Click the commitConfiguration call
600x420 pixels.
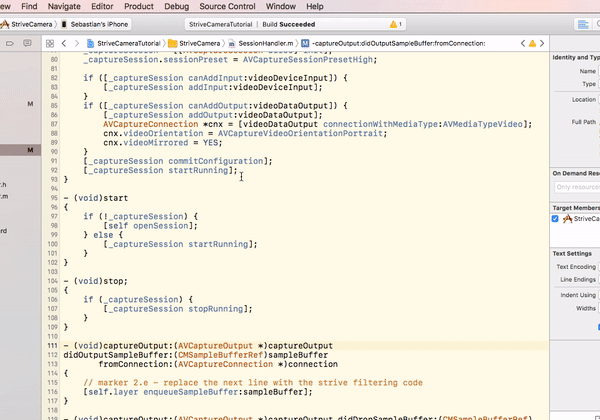coord(215,161)
